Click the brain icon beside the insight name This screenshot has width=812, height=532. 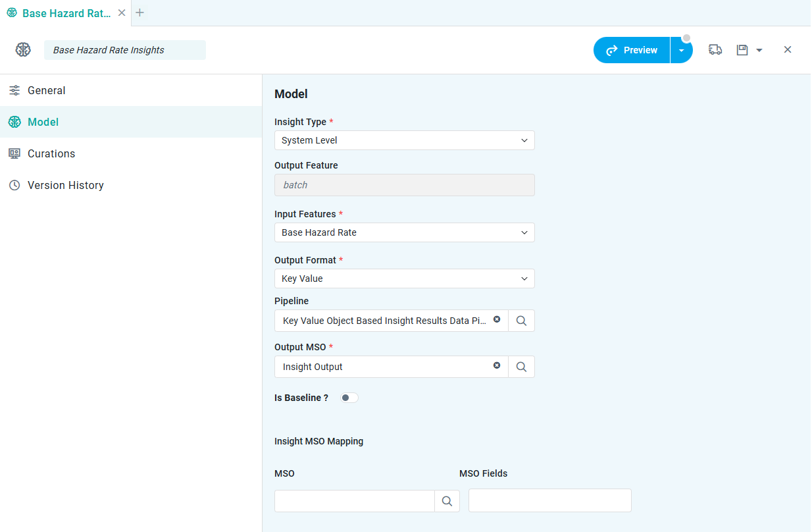[23, 49]
